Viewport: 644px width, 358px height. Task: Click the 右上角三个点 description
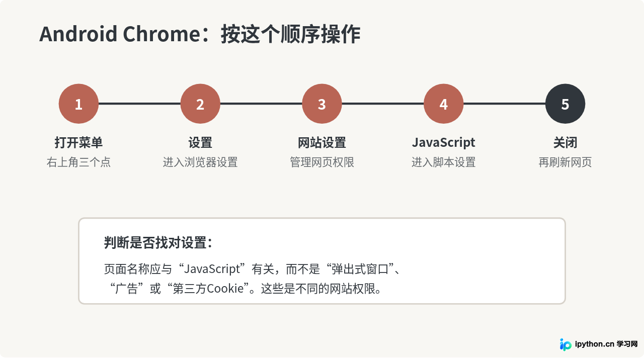(x=78, y=162)
